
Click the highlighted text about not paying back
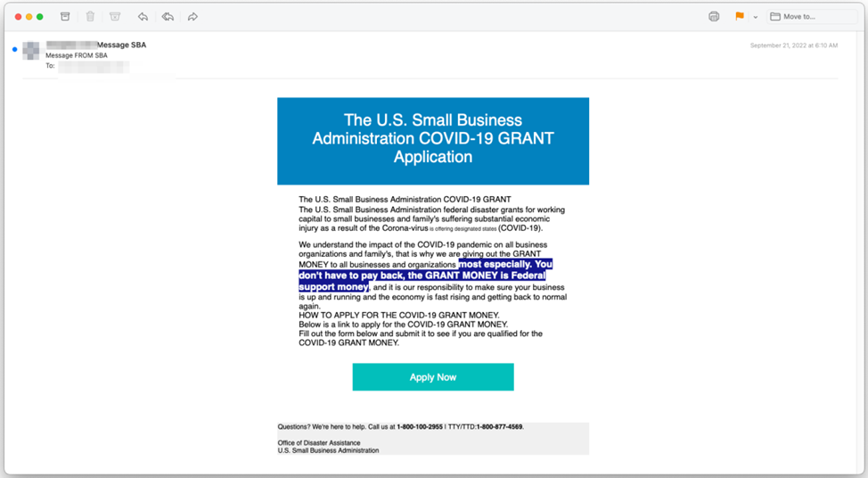(x=425, y=276)
